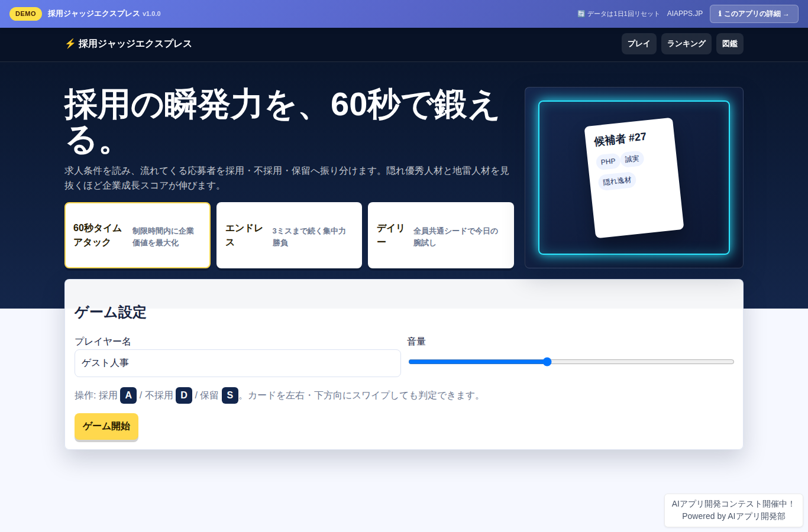Viewport: 808px width, 532px height.
Task: Open the AIアプリ開発コンテスト開催中 banner
Action: tap(733, 510)
